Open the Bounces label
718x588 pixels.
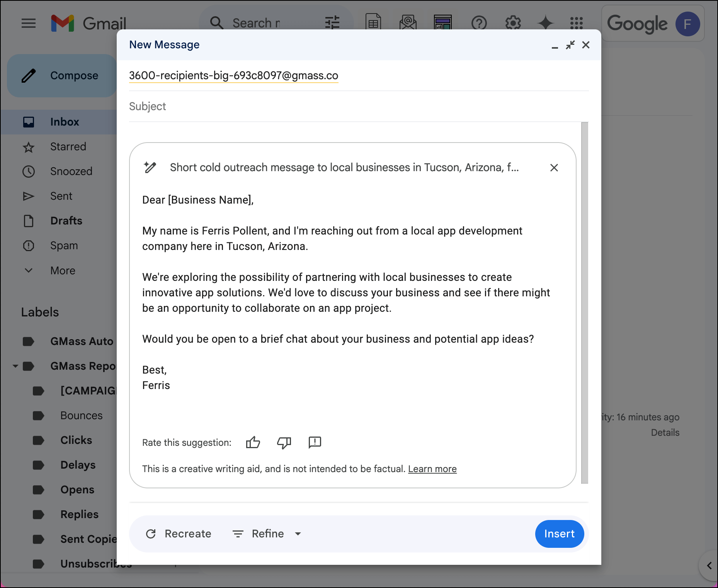pyautogui.click(x=81, y=416)
